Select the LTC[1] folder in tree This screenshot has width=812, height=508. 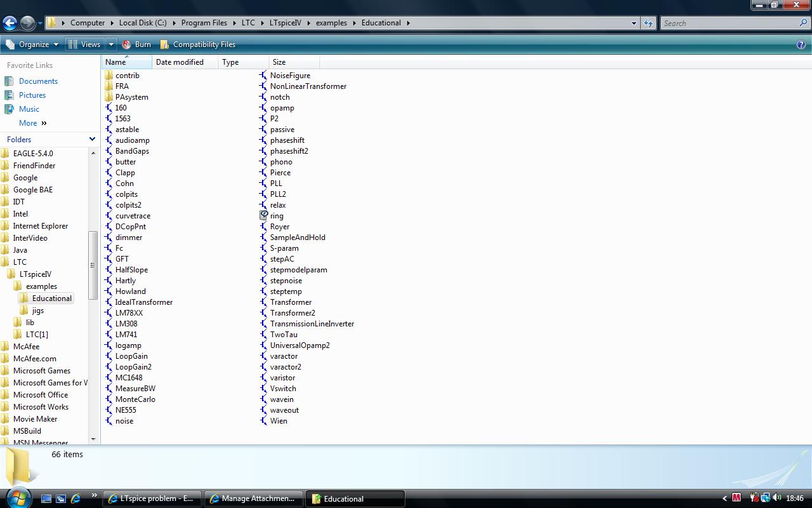[x=37, y=335]
